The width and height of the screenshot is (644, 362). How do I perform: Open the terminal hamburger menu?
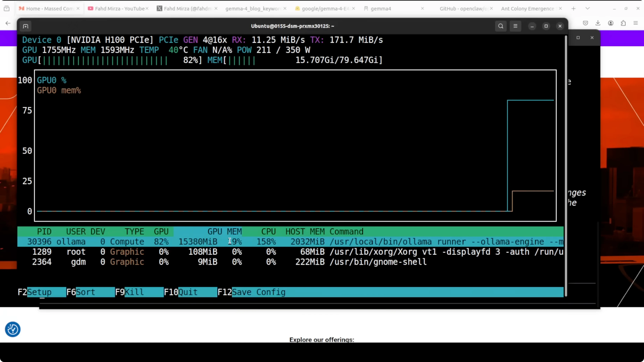(515, 26)
